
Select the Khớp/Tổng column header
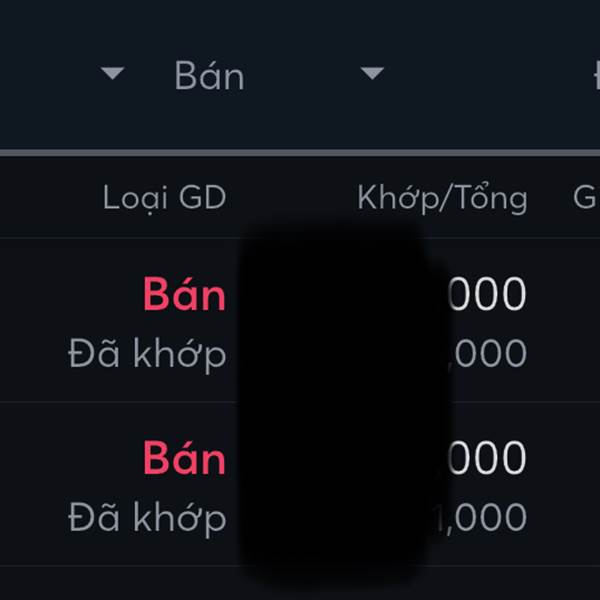click(x=442, y=198)
